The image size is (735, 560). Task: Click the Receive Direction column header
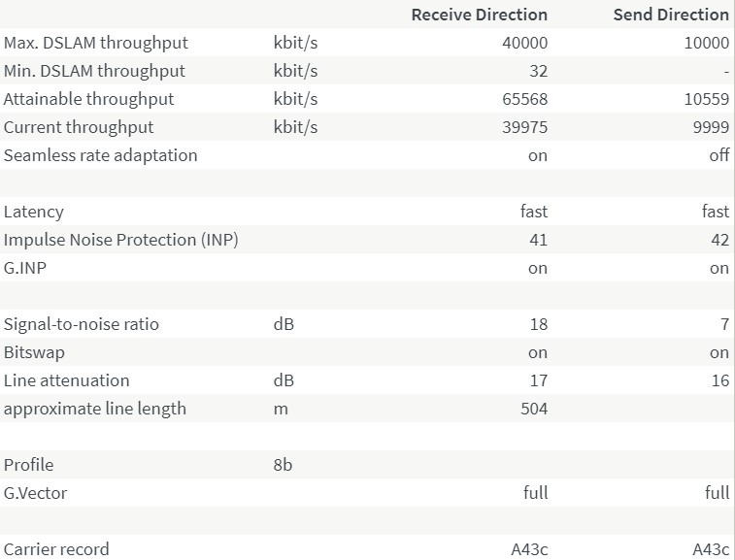tap(479, 15)
